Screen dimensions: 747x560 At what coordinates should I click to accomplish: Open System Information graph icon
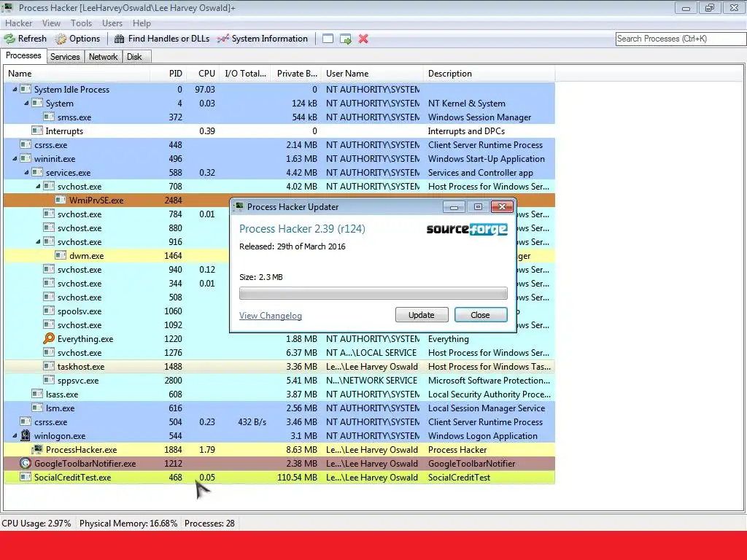click(x=223, y=39)
